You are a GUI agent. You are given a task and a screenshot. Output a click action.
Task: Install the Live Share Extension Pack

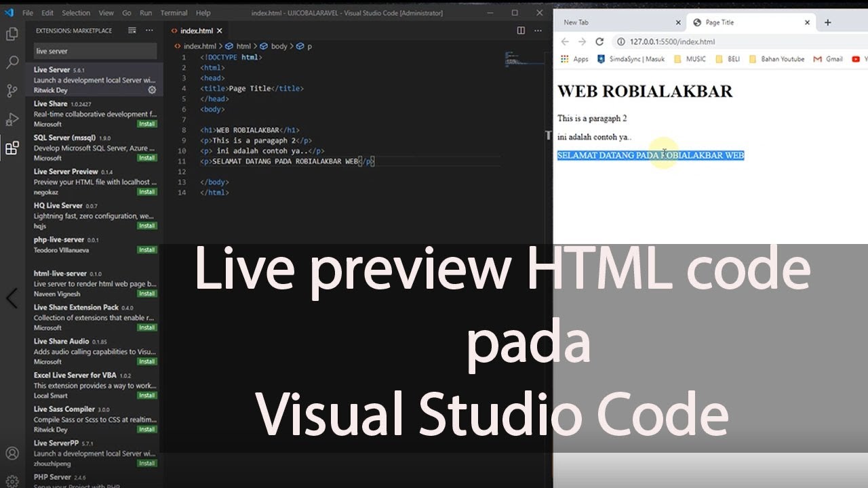147,328
